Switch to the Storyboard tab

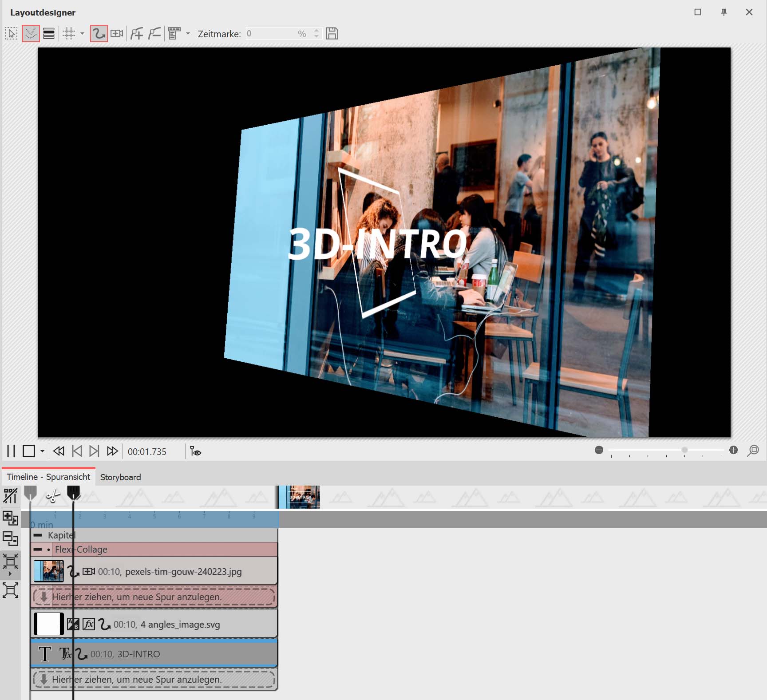[x=120, y=477]
